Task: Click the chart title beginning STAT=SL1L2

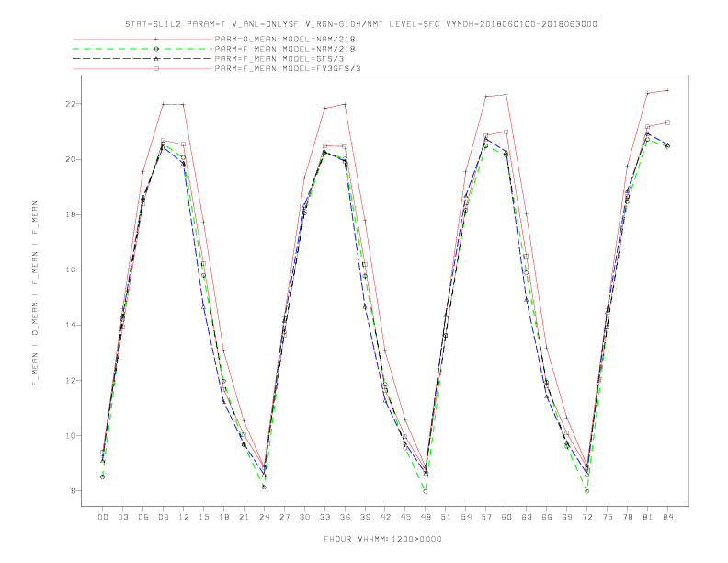Action: 361,24
